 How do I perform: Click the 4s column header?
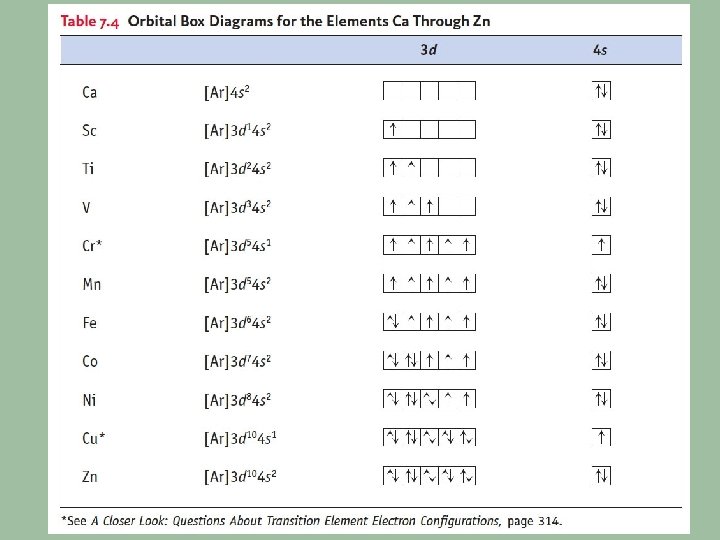[601, 50]
